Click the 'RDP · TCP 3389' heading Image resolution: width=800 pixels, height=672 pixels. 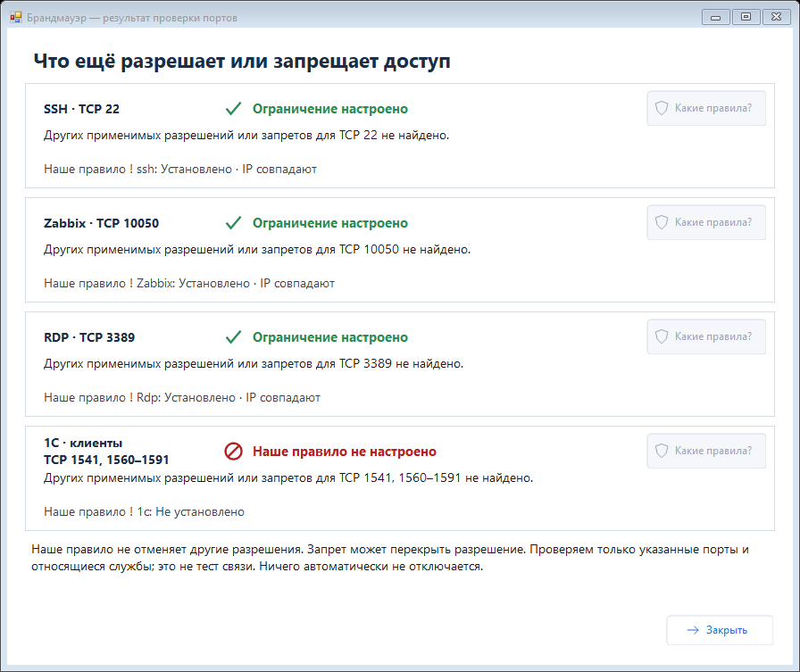89,337
